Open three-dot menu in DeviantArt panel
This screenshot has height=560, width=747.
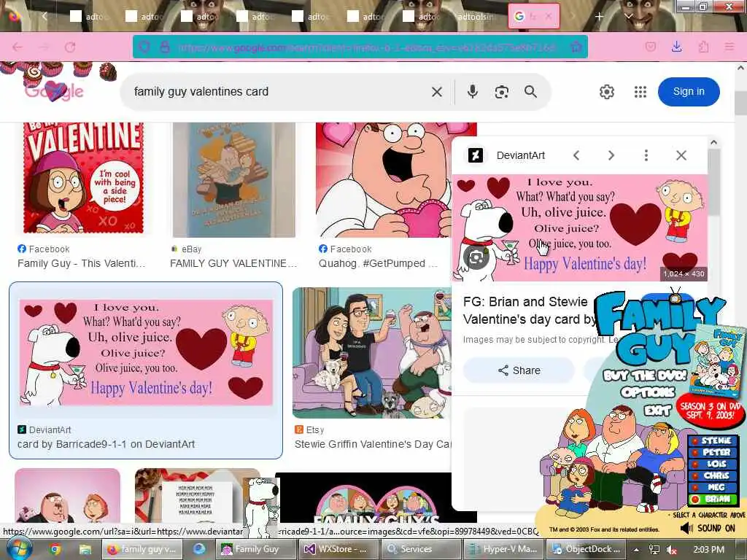[x=646, y=155]
